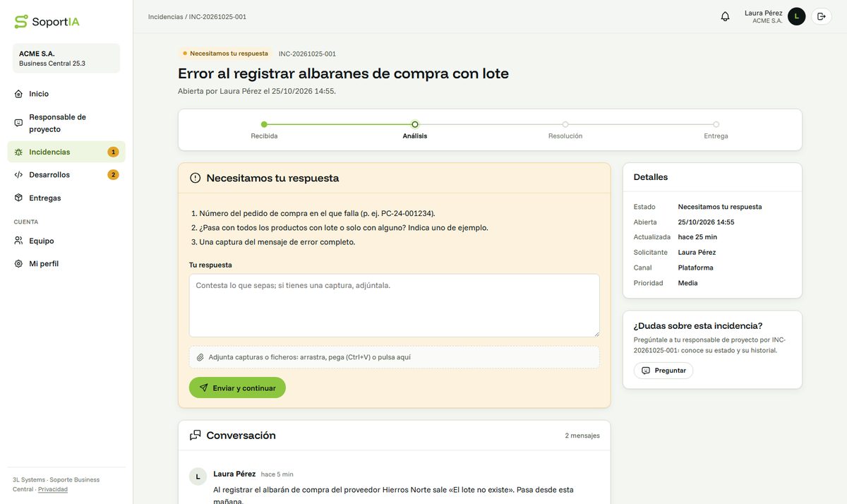Click the Análisis progress step
The image size is (847, 504).
[x=415, y=129]
